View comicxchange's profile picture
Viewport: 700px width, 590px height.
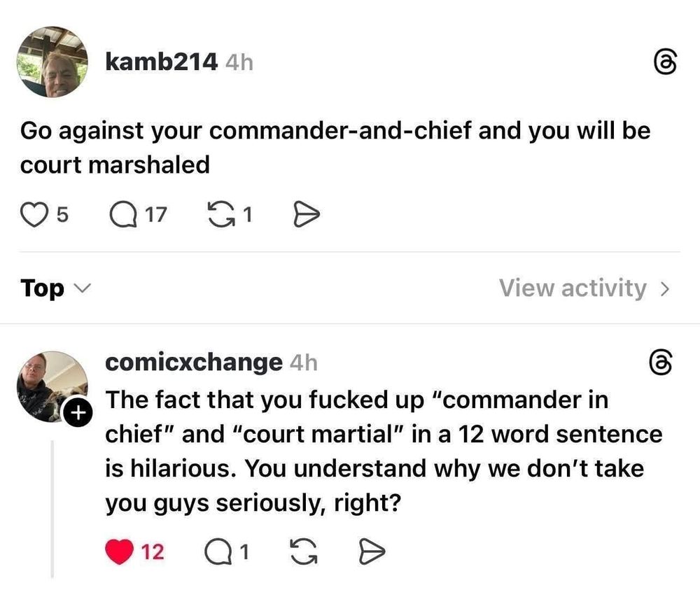click(x=52, y=386)
